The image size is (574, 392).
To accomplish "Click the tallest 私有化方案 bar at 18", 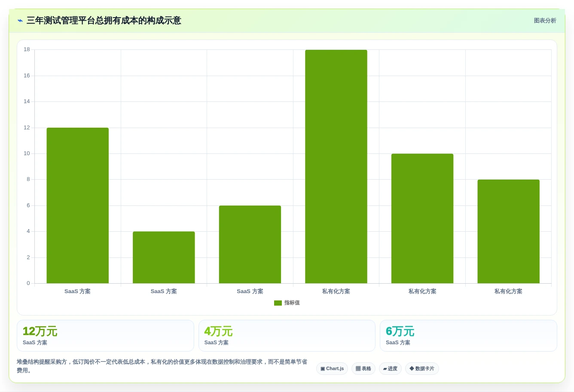I will pos(336,167).
